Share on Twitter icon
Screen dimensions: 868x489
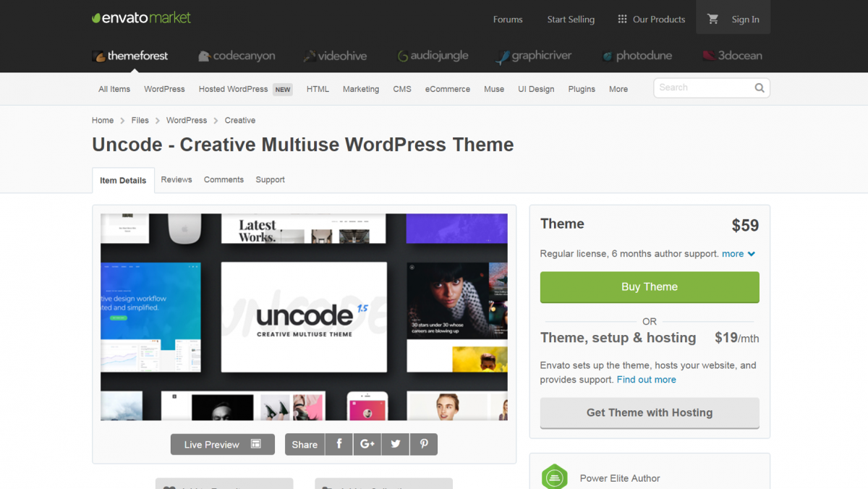[x=395, y=444]
